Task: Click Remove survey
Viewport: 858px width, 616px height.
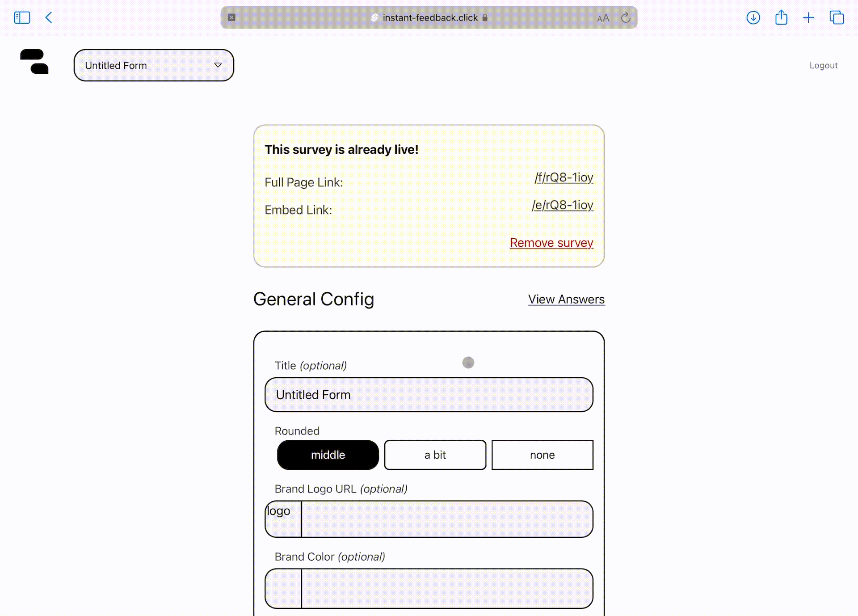Action: pos(551,243)
